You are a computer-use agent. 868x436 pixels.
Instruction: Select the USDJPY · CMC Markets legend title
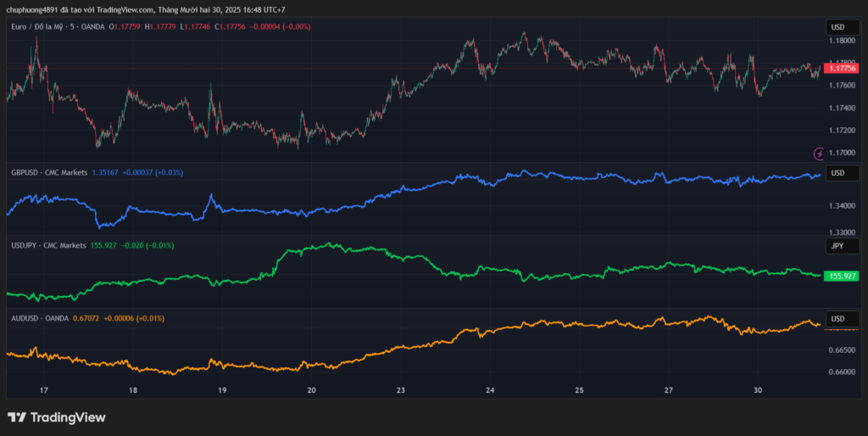click(x=48, y=245)
